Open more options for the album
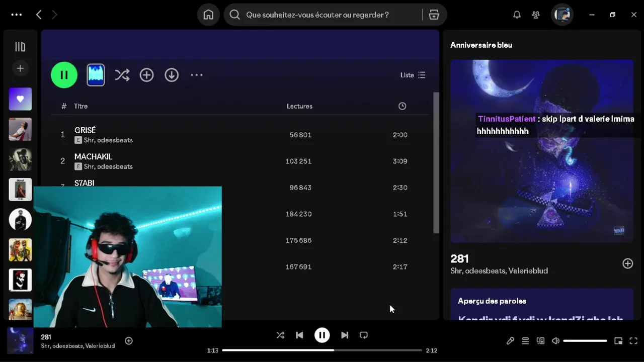The image size is (644, 362). [x=197, y=75]
